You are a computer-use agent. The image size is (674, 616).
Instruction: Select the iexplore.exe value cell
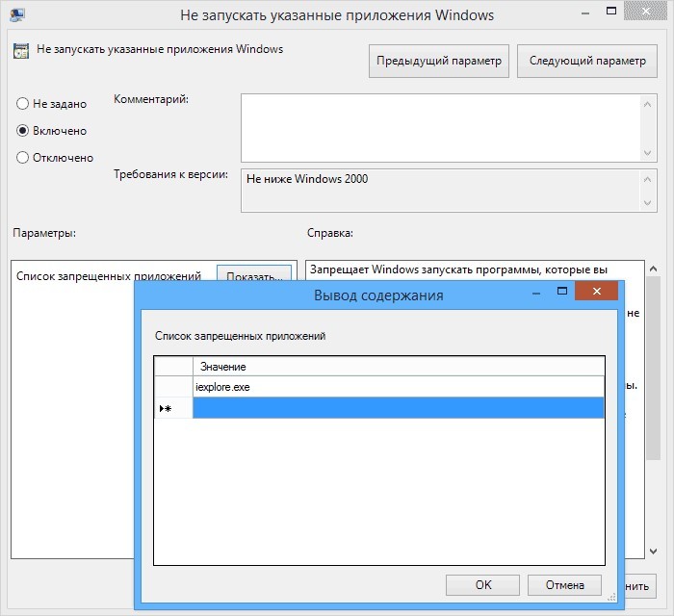(398, 387)
